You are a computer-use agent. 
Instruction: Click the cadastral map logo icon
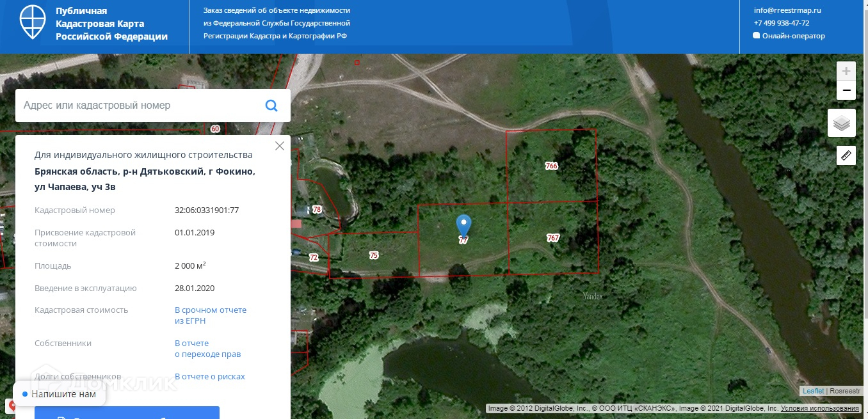pos(33,23)
